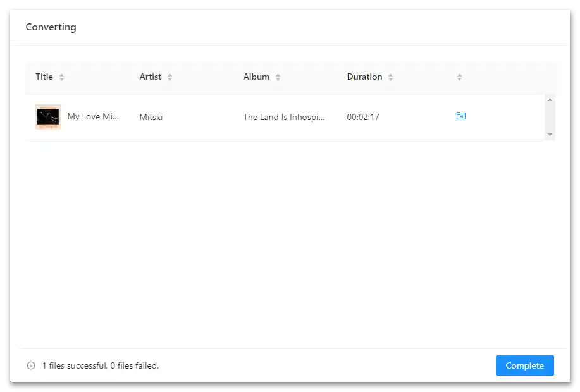Click the Album column header label
This screenshot has height=392, width=580.
click(x=256, y=77)
